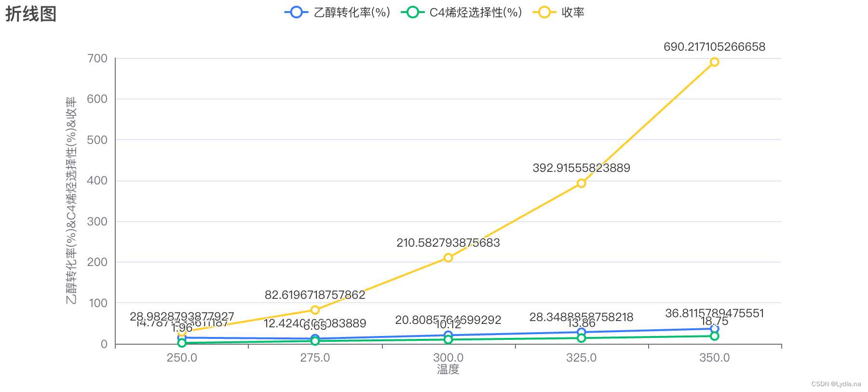Click the vertical y-axis name label
This screenshot has width=868, height=392.
click(71, 200)
